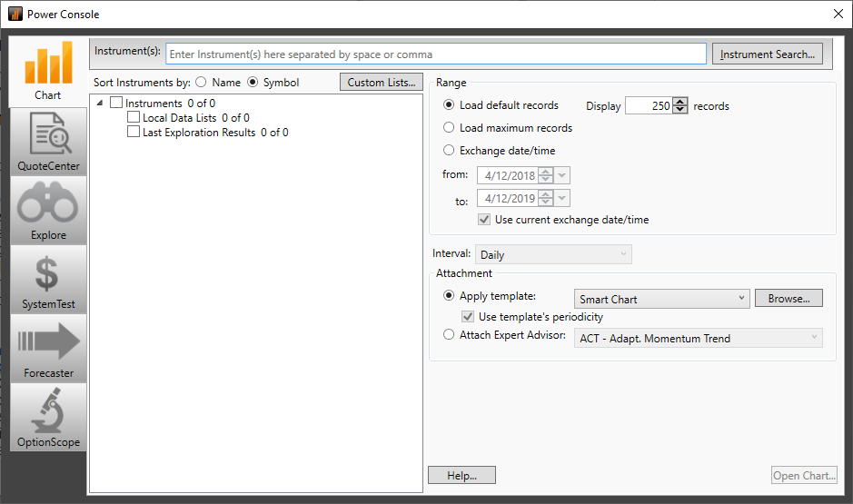This screenshot has height=504, width=853.
Task: Toggle Use current exchange date/time checkbox
Action: (x=484, y=219)
